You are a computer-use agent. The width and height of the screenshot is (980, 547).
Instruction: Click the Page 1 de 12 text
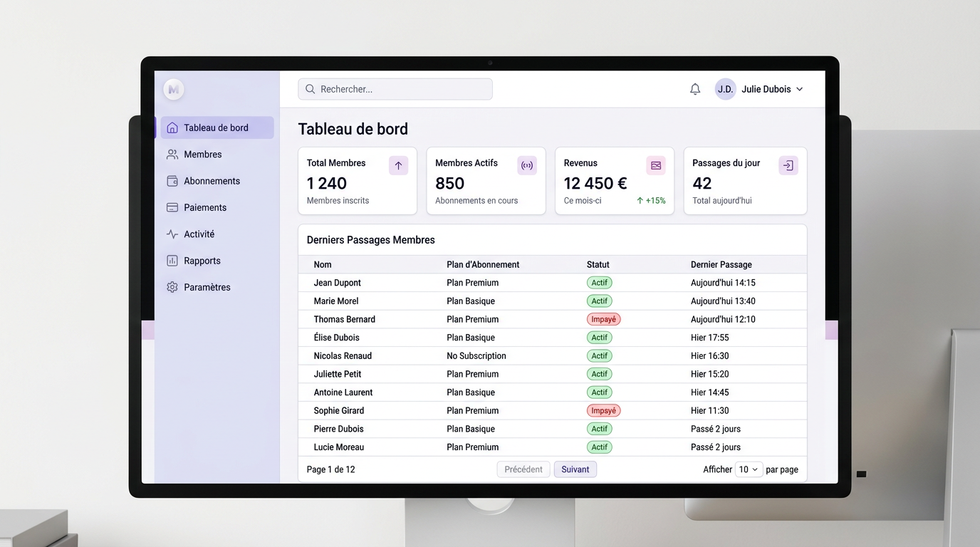point(330,469)
